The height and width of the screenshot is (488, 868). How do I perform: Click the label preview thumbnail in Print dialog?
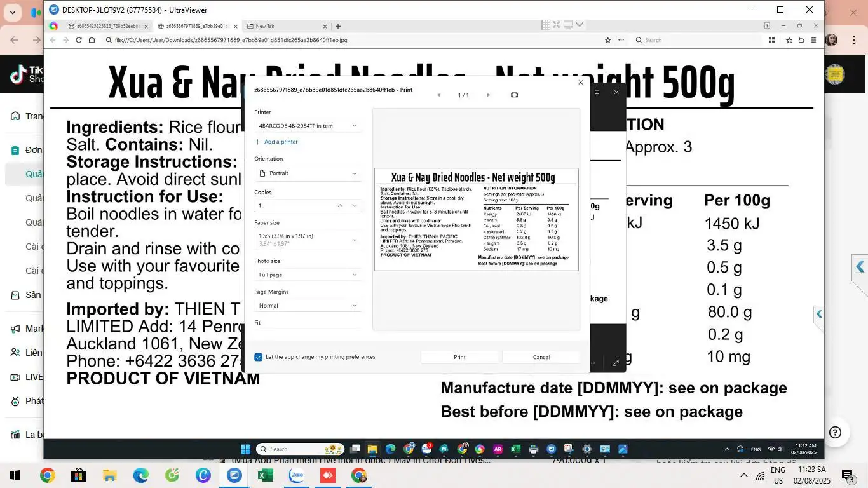(477, 219)
